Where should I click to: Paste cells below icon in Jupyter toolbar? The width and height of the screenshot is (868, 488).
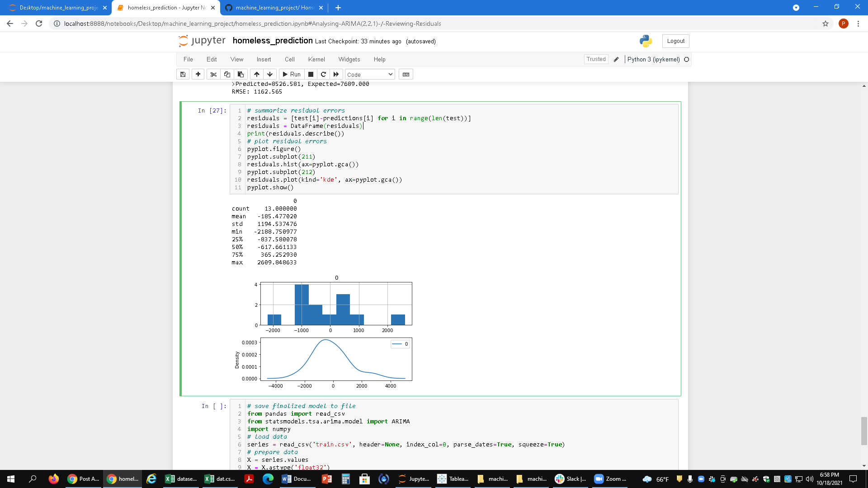(241, 74)
